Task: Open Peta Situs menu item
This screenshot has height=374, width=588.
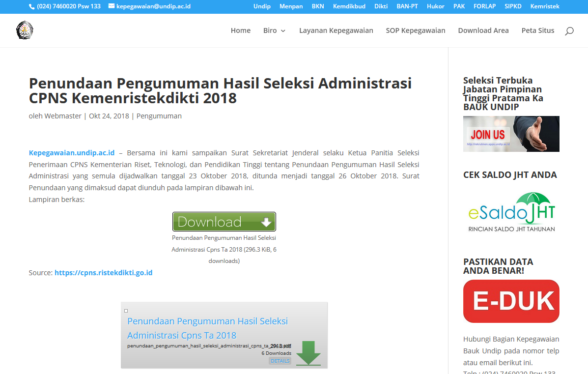Action: point(538,30)
